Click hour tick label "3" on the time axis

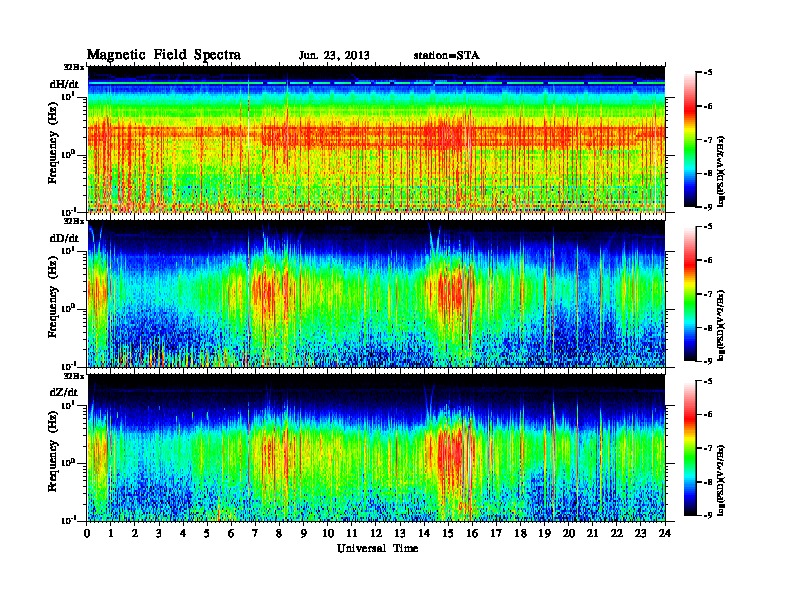coord(160,533)
